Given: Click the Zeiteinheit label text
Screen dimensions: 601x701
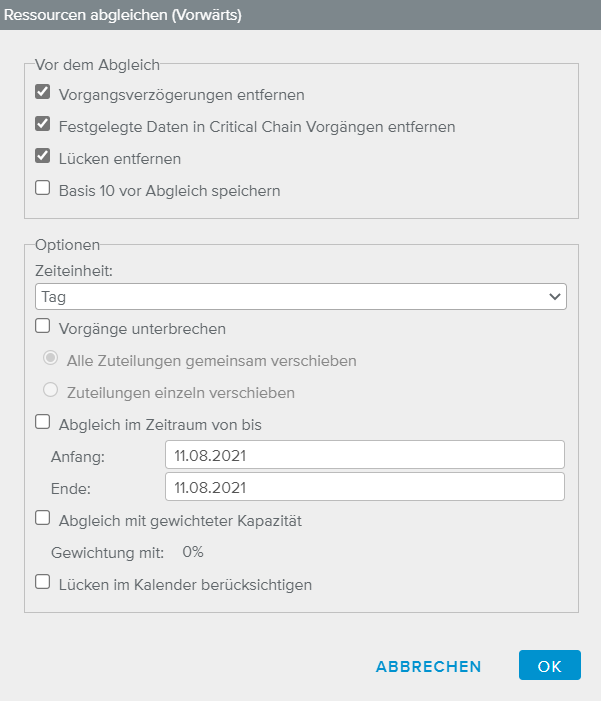Looking at the screenshot, I should click(72, 270).
